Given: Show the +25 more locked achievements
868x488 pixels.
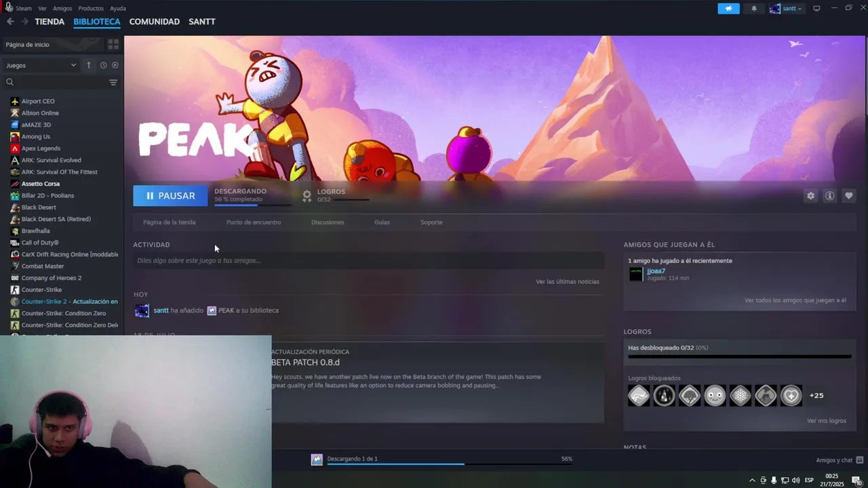Looking at the screenshot, I should [816, 396].
